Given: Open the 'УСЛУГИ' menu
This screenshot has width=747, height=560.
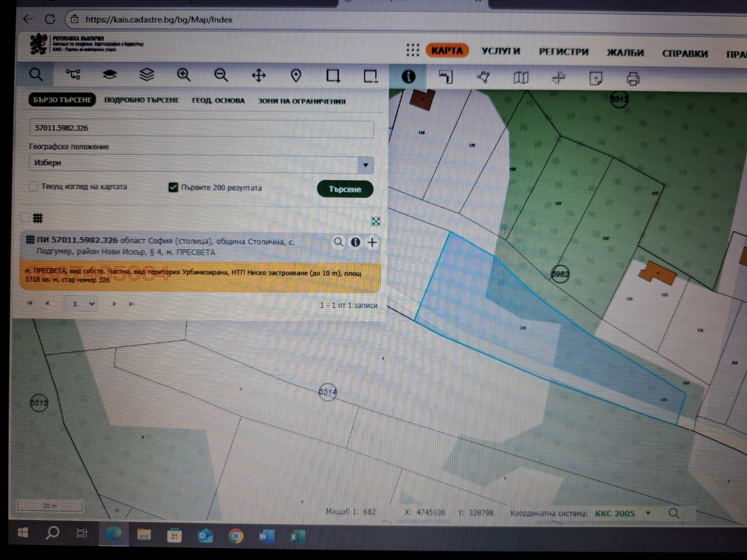Looking at the screenshot, I should tap(500, 51).
